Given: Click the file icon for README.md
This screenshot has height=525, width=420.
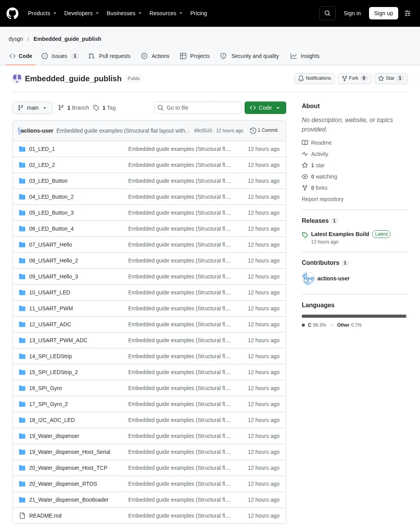Looking at the screenshot, I should pyautogui.click(x=22, y=516).
